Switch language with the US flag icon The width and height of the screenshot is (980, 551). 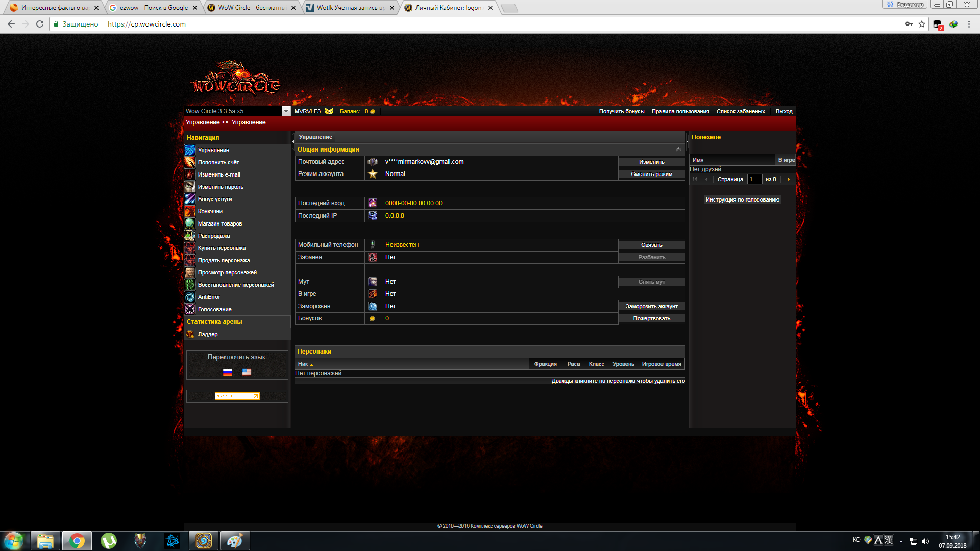coord(247,372)
